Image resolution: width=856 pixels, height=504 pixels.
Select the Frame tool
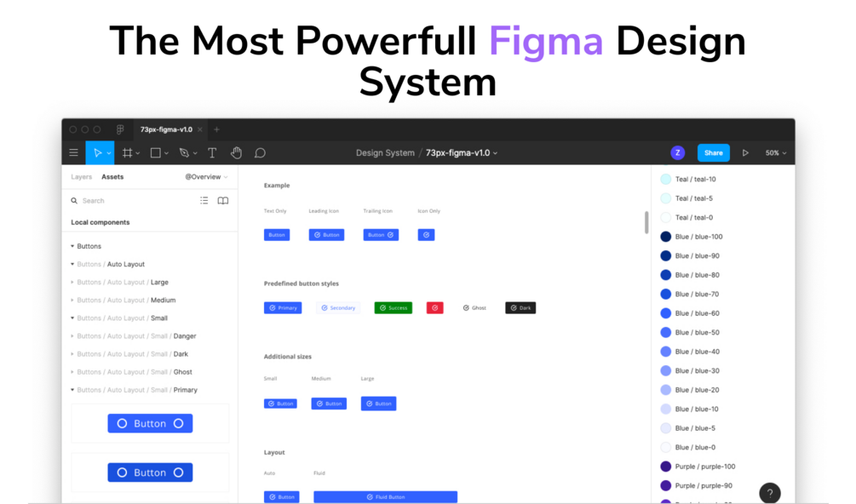click(x=127, y=152)
